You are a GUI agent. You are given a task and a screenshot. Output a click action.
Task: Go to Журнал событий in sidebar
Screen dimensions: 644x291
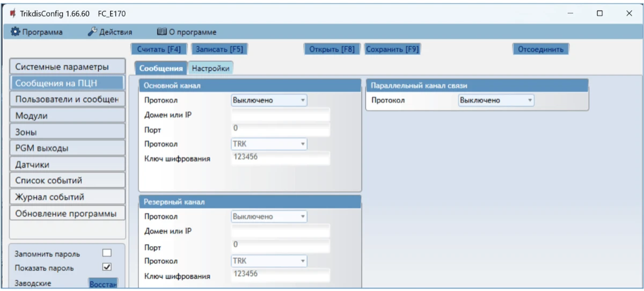(67, 197)
